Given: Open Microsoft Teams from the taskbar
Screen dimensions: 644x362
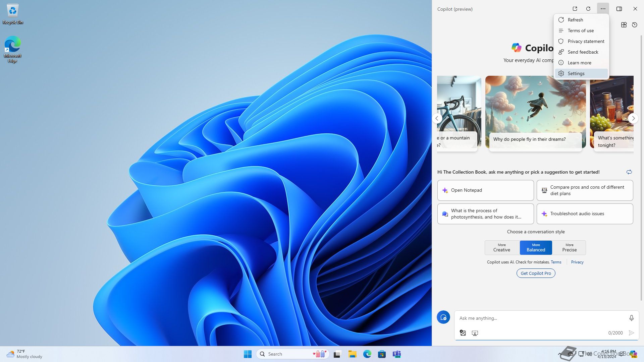Looking at the screenshot, I should click(397, 354).
